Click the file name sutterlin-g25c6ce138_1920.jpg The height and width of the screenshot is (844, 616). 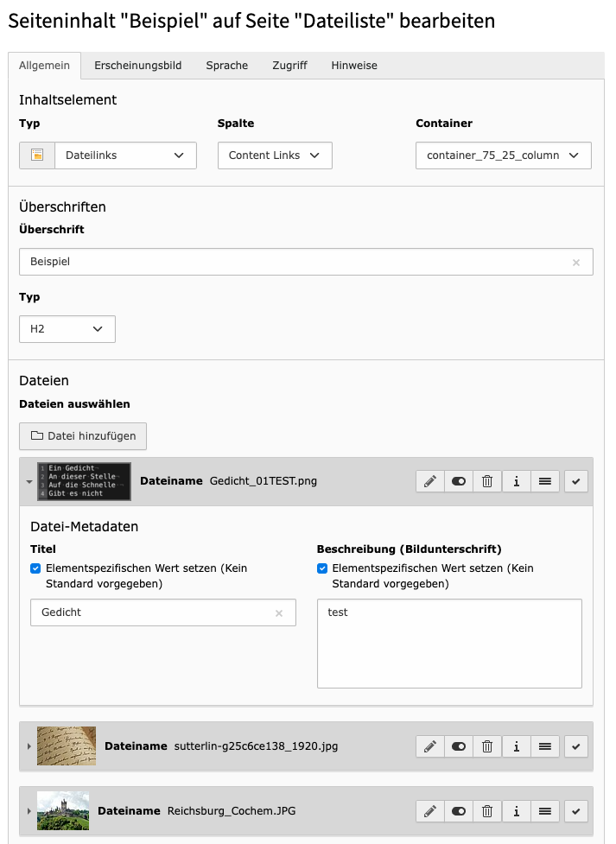257,746
